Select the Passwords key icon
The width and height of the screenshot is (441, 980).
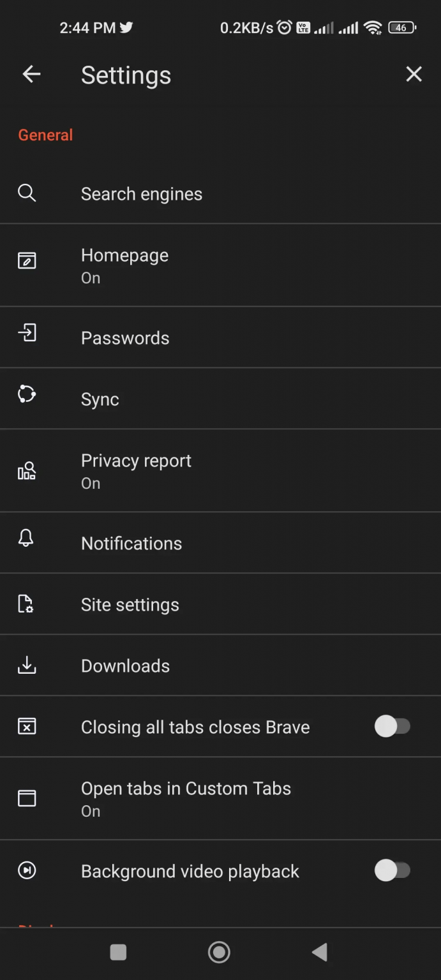tap(27, 332)
